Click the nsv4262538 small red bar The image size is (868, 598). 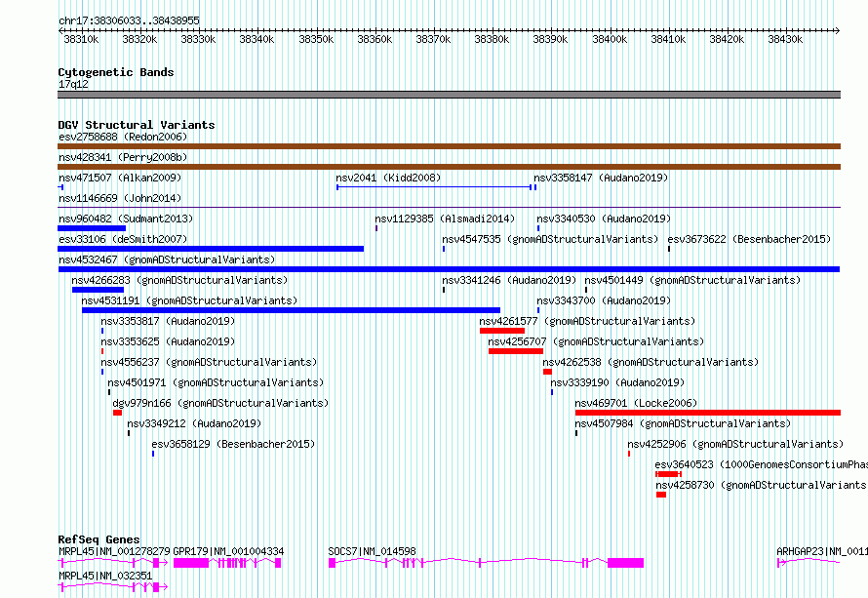(x=547, y=372)
